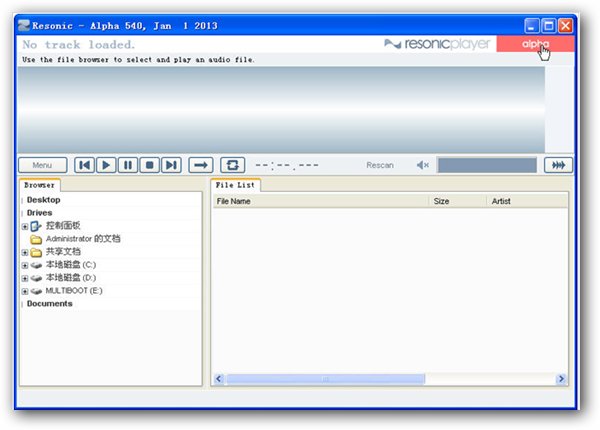
Task: Click the horizontal scrollbar thumb in file list
Action: (x=326, y=379)
